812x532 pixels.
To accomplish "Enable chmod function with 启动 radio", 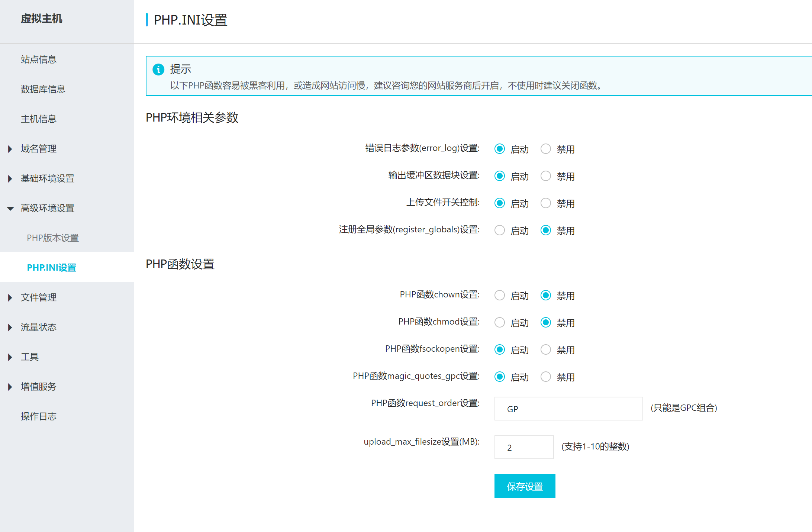I will 500,323.
